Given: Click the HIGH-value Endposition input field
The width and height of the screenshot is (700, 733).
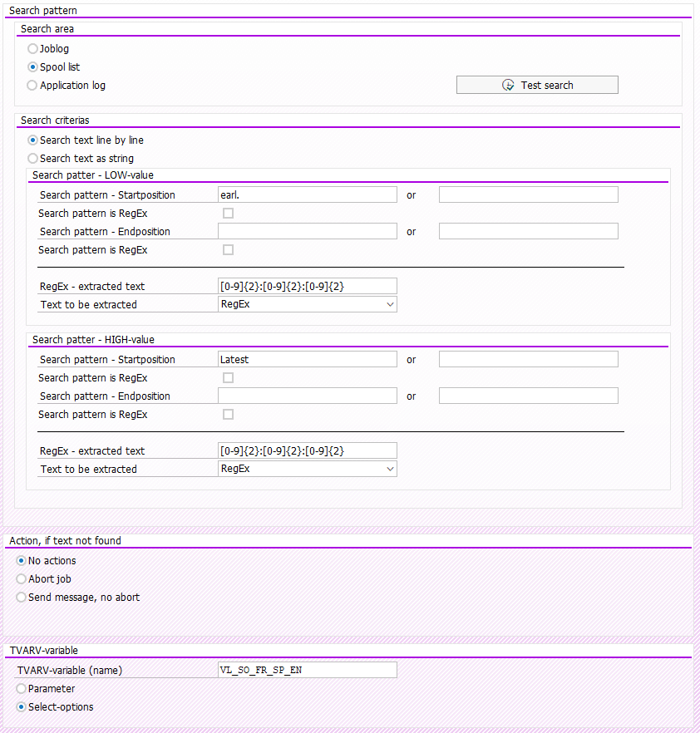Looking at the screenshot, I should [x=308, y=396].
